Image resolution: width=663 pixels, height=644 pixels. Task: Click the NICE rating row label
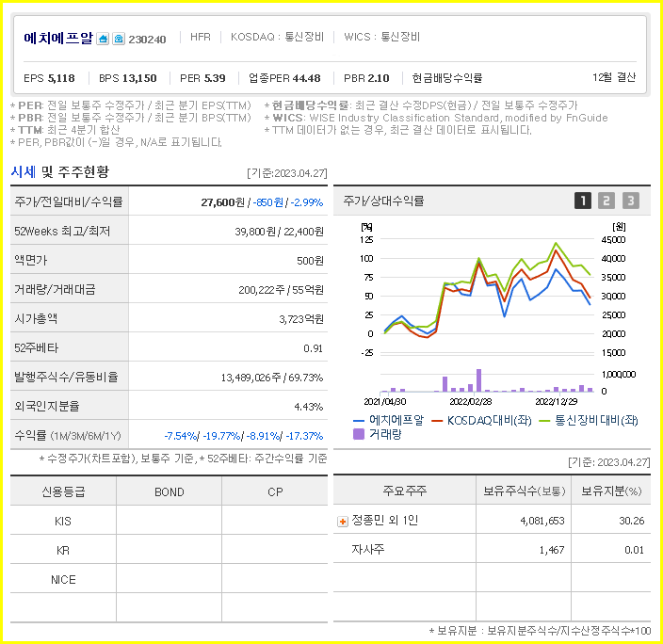63,580
